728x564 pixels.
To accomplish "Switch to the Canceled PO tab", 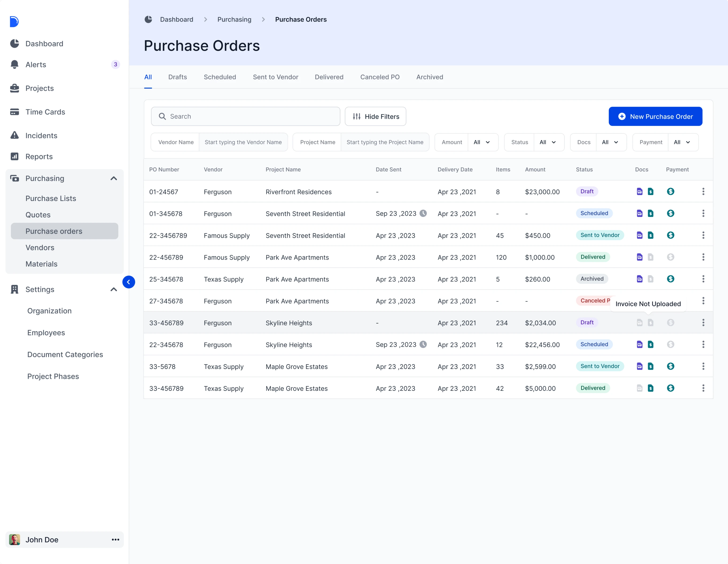I will coord(380,77).
